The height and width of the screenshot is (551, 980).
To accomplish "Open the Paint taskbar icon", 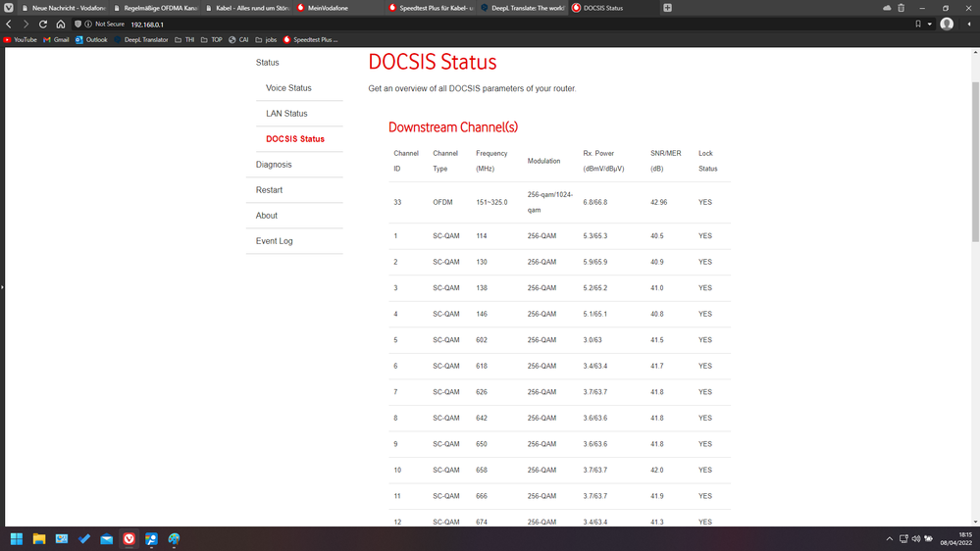I will (174, 538).
